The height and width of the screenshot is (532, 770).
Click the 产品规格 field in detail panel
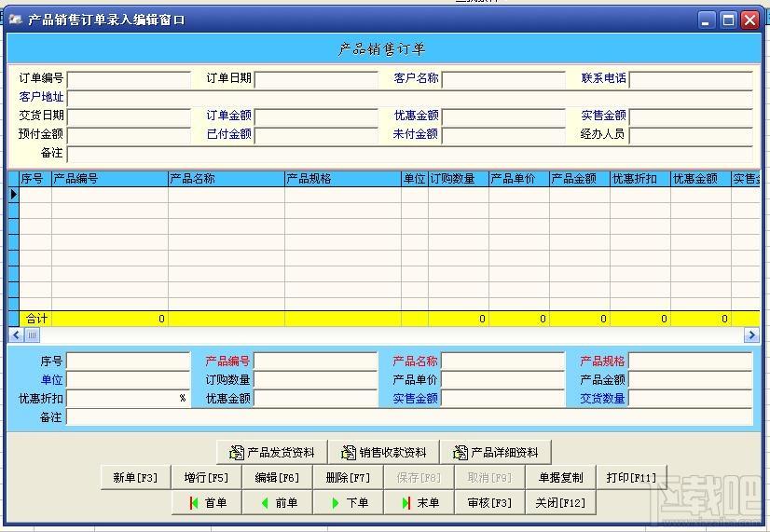pos(690,361)
